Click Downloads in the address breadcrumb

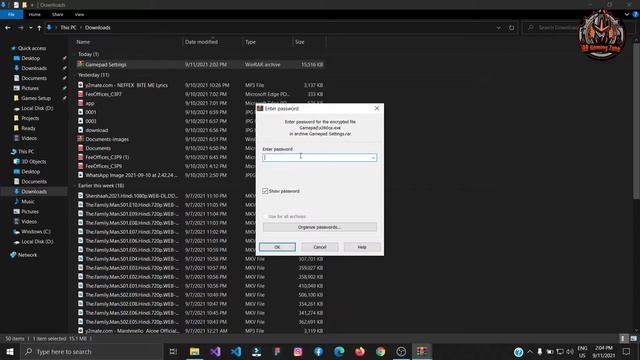pyautogui.click(x=98, y=28)
